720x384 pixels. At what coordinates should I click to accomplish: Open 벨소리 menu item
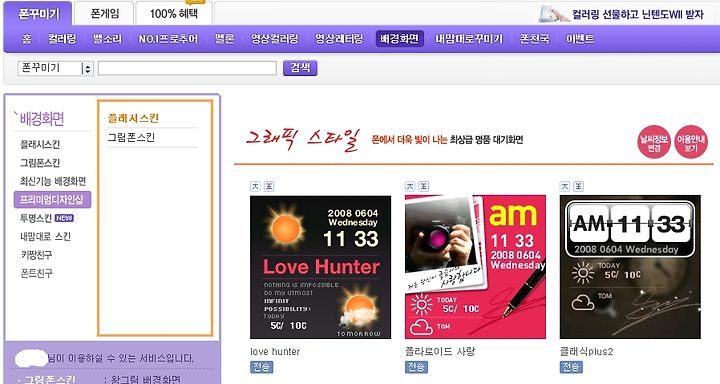click(107, 39)
